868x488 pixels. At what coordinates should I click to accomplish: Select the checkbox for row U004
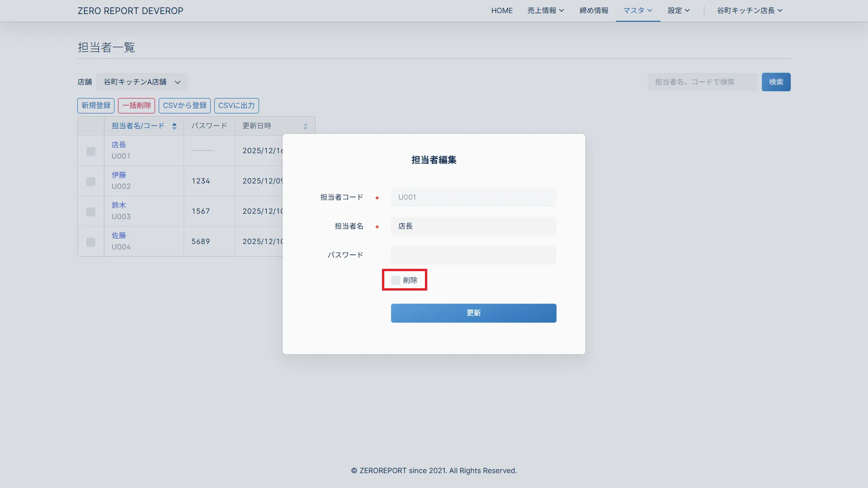(91, 242)
